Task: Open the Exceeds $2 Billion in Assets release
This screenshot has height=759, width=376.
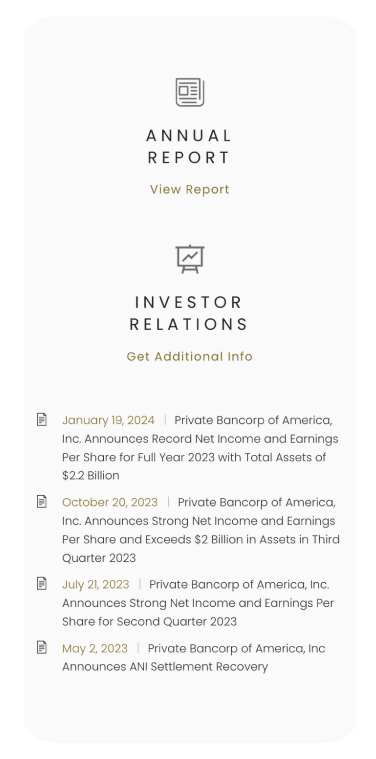Action: click(x=201, y=531)
